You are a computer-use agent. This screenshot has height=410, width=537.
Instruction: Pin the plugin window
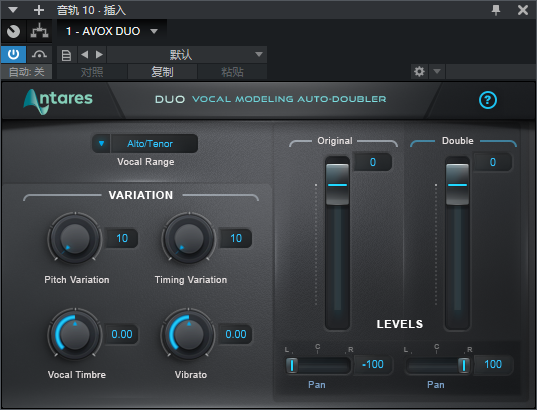point(496,10)
